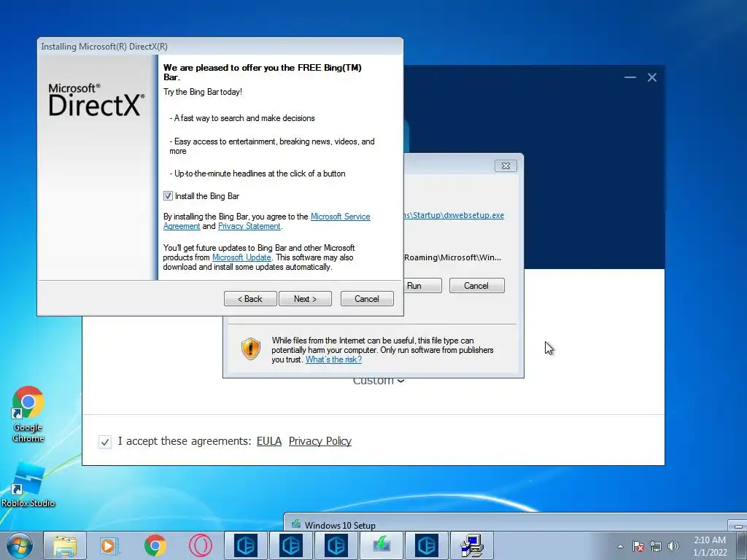Open the Privacy Policy link in the setup window
Image resolution: width=747 pixels, height=560 pixels.
pos(320,441)
